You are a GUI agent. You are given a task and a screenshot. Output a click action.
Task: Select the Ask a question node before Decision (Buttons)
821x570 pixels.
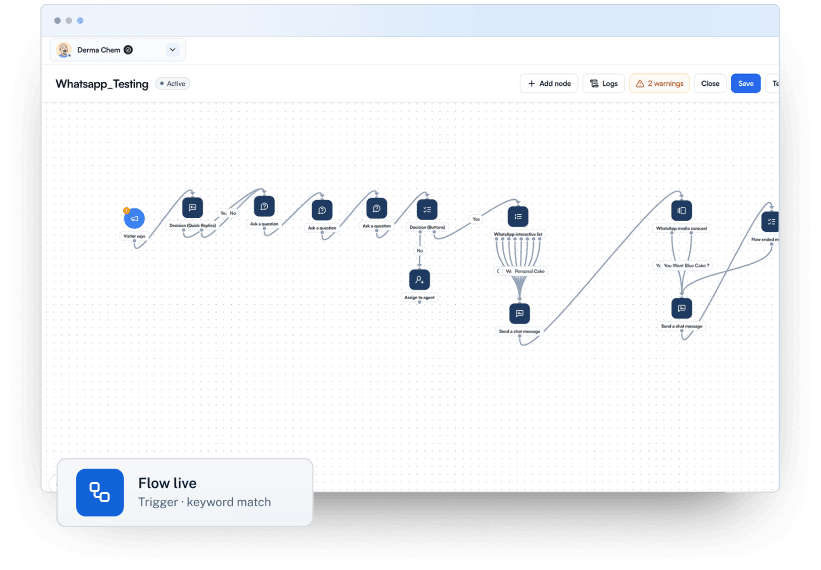(x=376, y=208)
